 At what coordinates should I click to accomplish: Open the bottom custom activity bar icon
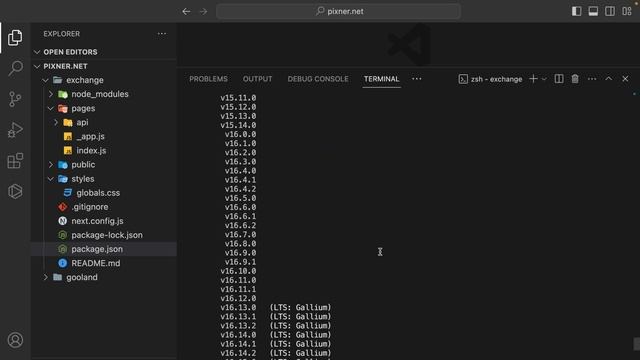click(15, 191)
